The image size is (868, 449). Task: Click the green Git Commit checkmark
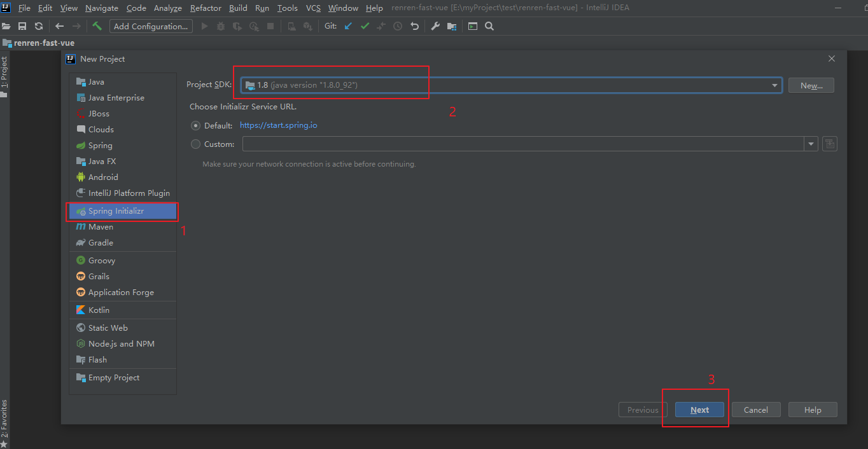pyautogui.click(x=365, y=26)
